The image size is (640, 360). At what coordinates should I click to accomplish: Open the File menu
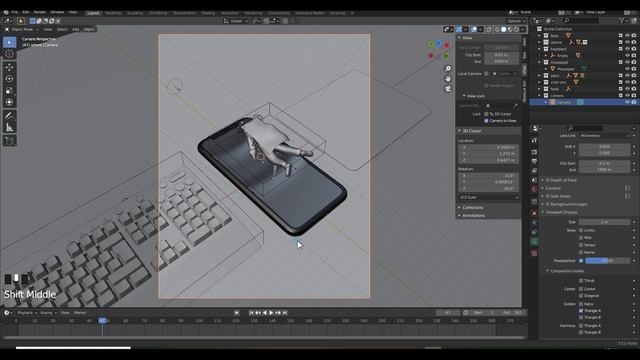tap(15, 13)
